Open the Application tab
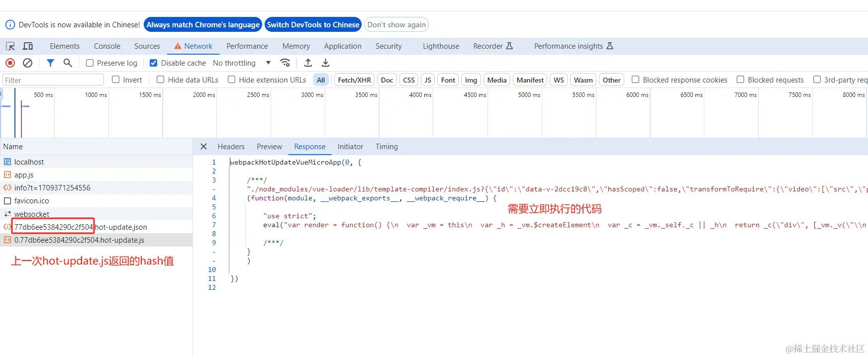The width and height of the screenshot is (868, 357). click(343, 46)
